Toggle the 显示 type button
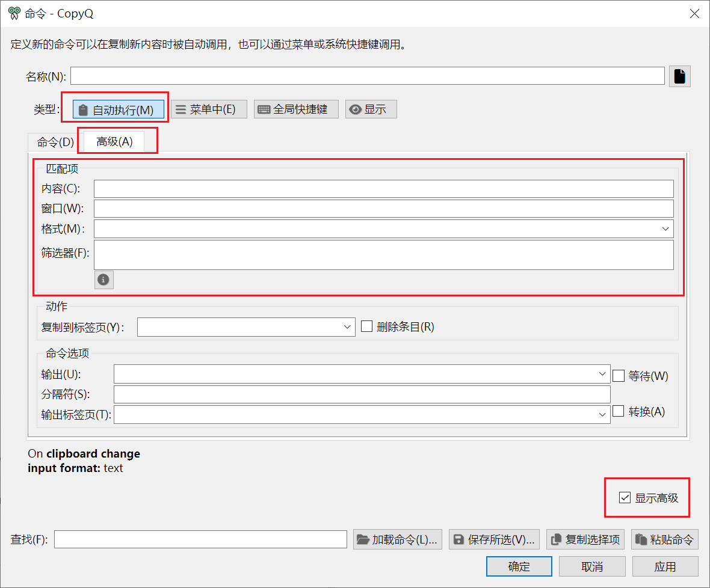This screenshot has height=588, width=710. click(x=371, y=109)
